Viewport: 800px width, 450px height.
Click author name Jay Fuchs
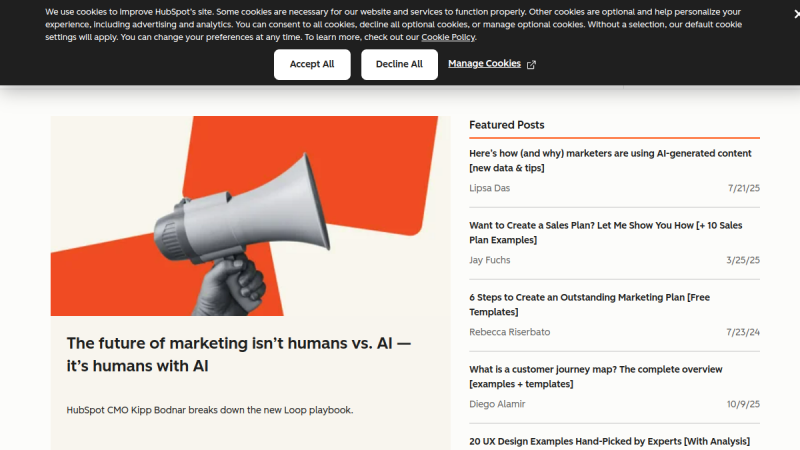(491, 260)
